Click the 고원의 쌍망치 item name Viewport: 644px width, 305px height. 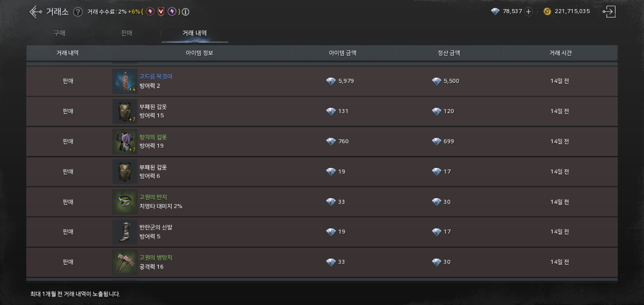click(156, 258)
